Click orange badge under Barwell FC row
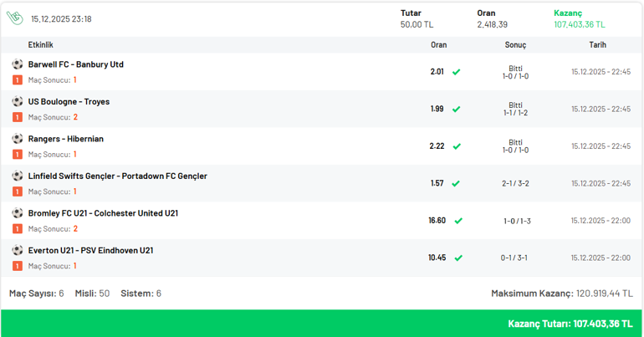 (x=18, y=80)
